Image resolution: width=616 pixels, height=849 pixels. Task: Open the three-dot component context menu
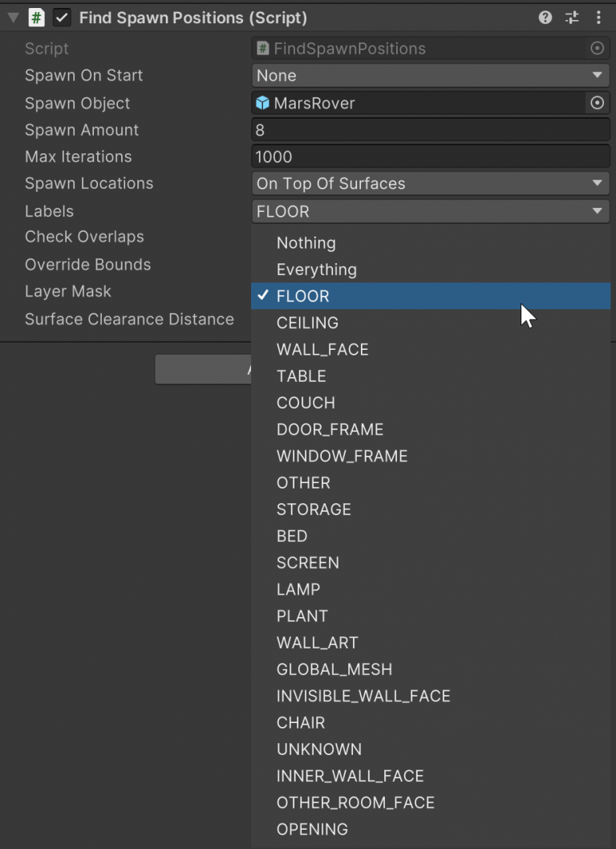(598, 18)
